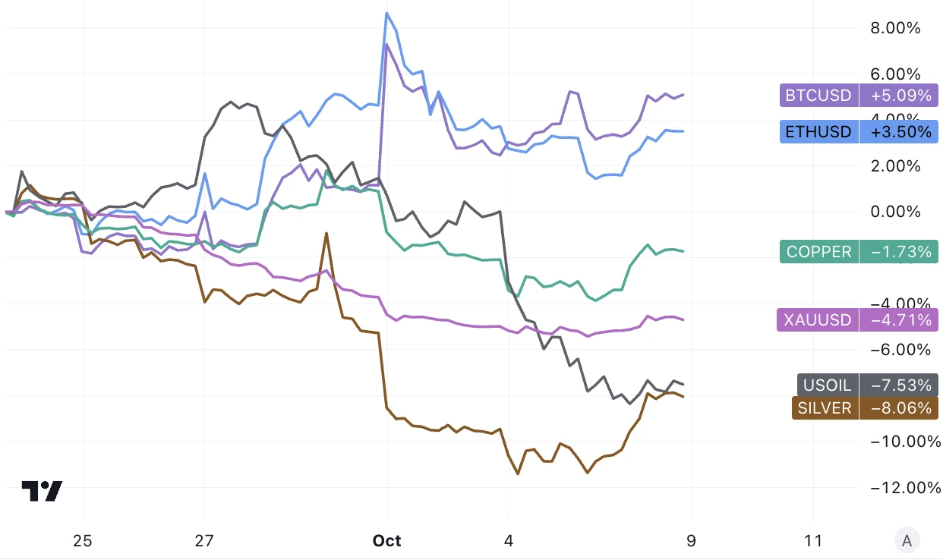Click the COPPER series label

(x=818, y=252)
